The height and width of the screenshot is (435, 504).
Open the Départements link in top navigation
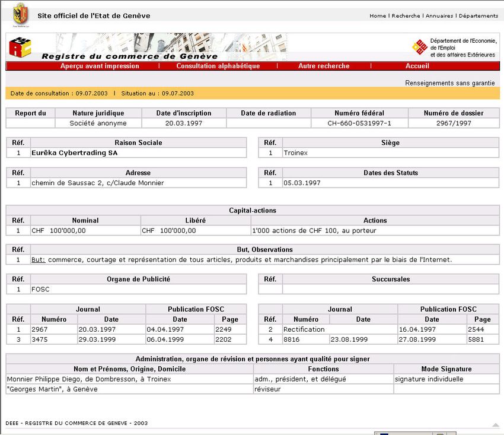[x=479, y=16]
